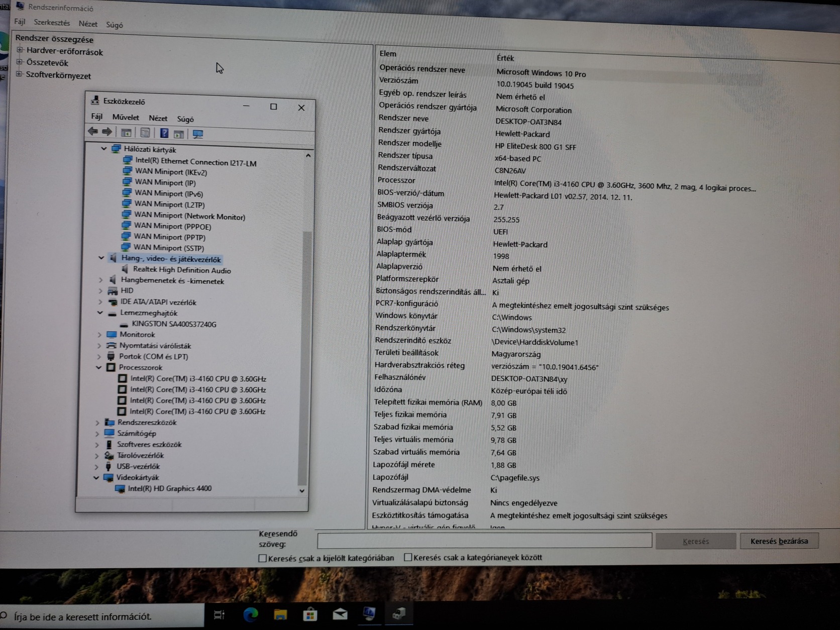
Task: Click the forward arrow in Eszközkezelő toolbar
Action: (x=107, y=132)
